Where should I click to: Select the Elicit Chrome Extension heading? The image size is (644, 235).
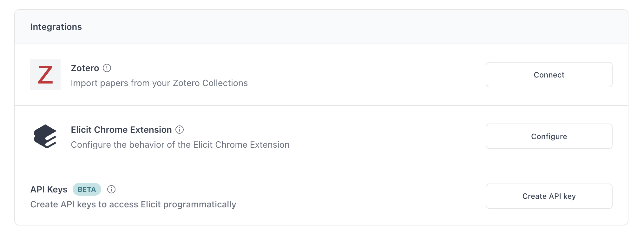pos(121,130)
